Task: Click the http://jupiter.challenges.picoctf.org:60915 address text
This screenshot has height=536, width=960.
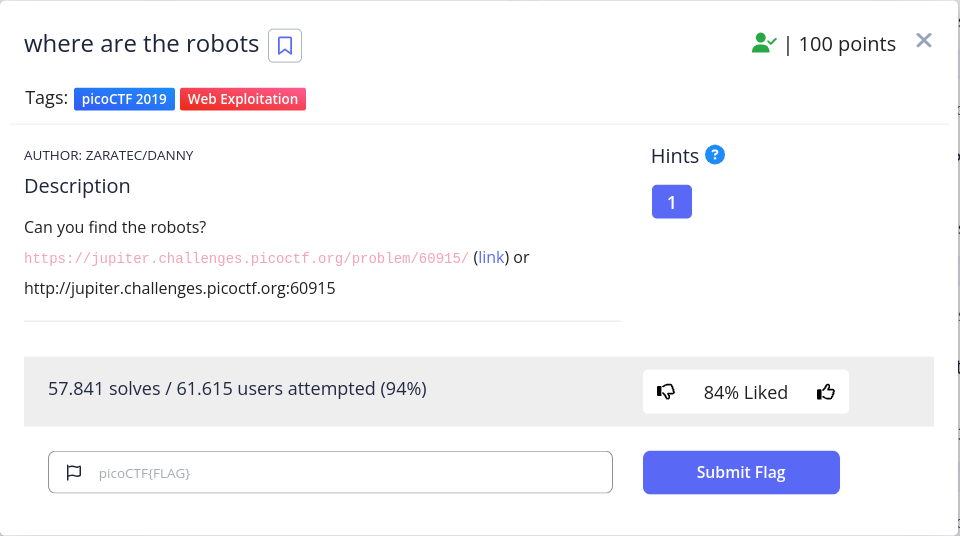Action: (180, 289)
